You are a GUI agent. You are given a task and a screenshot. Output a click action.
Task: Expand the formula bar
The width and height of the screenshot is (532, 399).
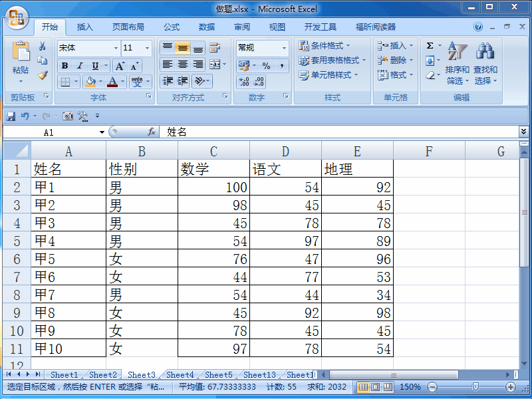click(x=523, y=132)
